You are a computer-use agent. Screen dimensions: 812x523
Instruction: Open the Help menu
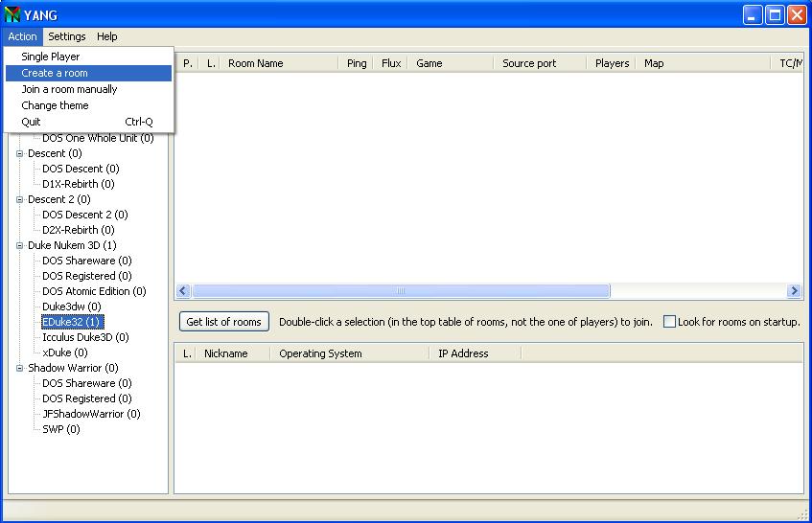pyautogui.click(x=107, y=36)
